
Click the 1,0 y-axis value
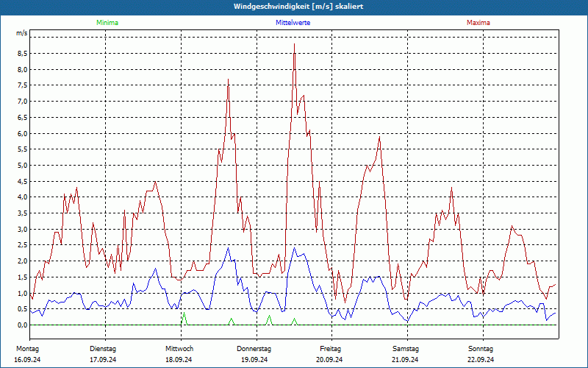click(x=22, y=293)
